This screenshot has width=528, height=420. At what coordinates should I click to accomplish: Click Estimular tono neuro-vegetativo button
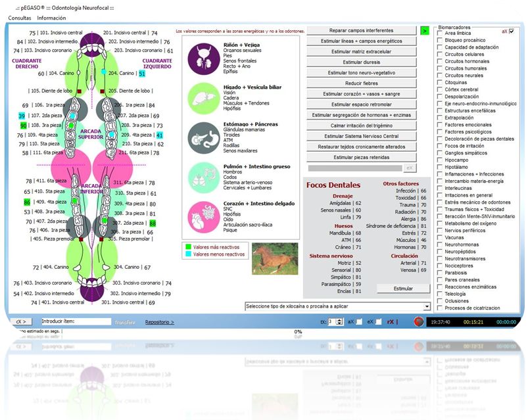[362, 73]
